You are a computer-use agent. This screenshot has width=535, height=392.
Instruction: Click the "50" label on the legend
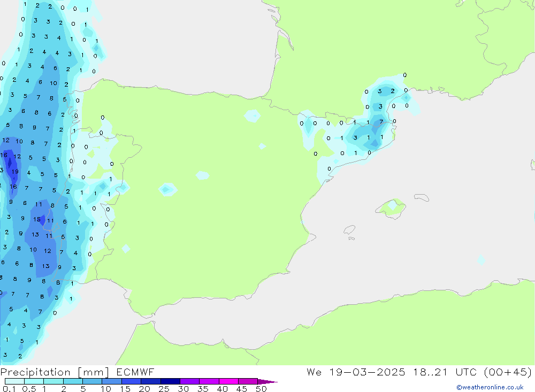tap(261, 389)
